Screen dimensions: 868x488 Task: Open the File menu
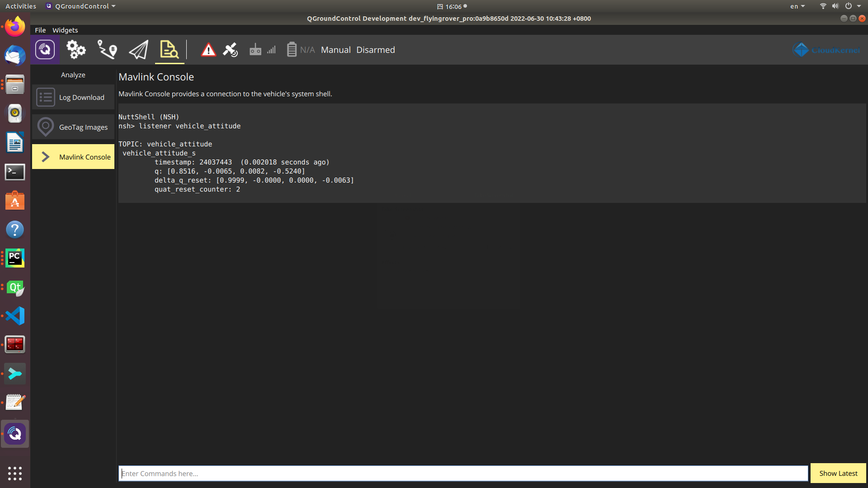tap(40, 30)
